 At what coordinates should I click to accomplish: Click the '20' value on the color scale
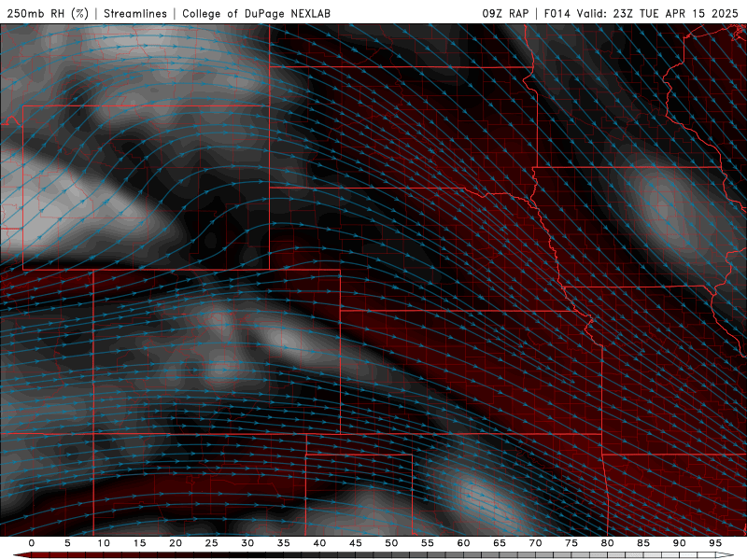[x=176, y=543]
